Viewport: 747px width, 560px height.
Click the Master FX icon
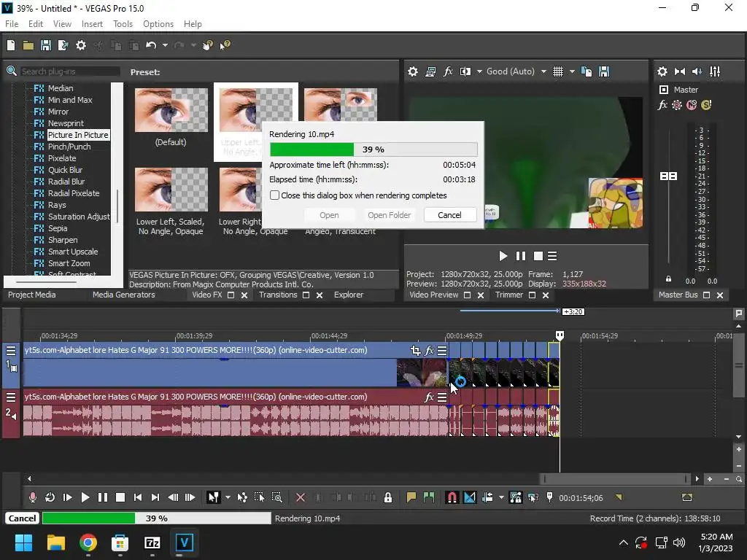pos(662,105)
